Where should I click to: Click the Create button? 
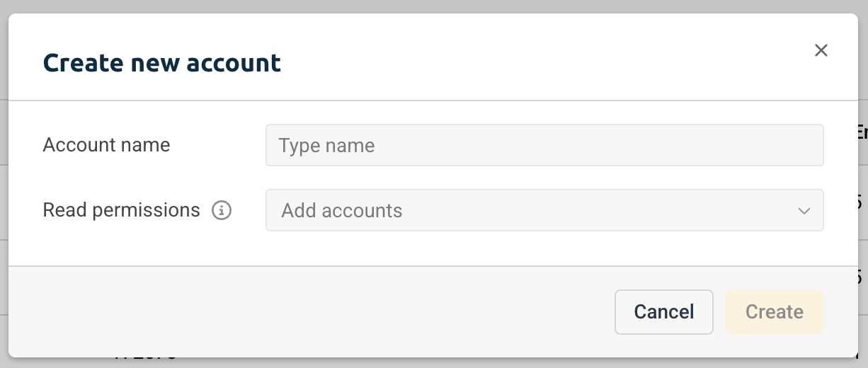pos(775,312)
